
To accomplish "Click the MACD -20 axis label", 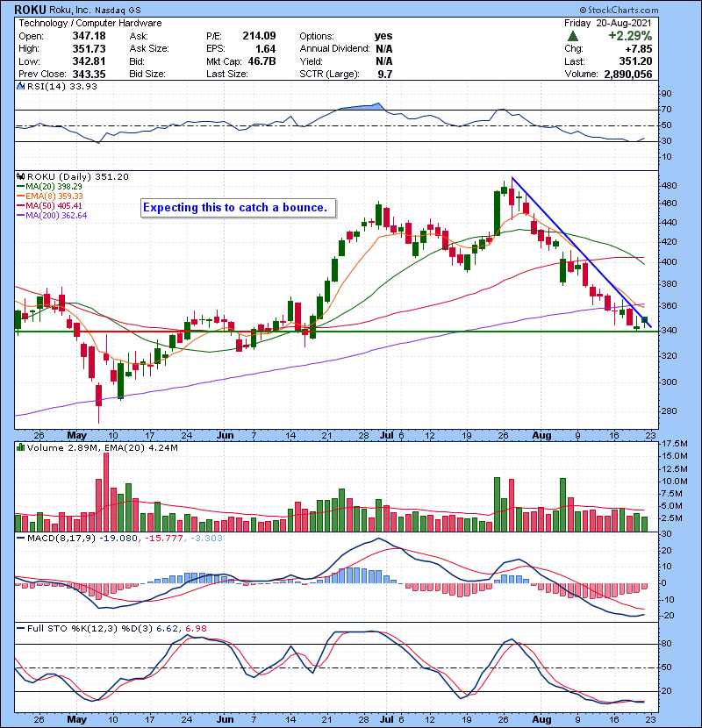I will (x=667, y=616).
